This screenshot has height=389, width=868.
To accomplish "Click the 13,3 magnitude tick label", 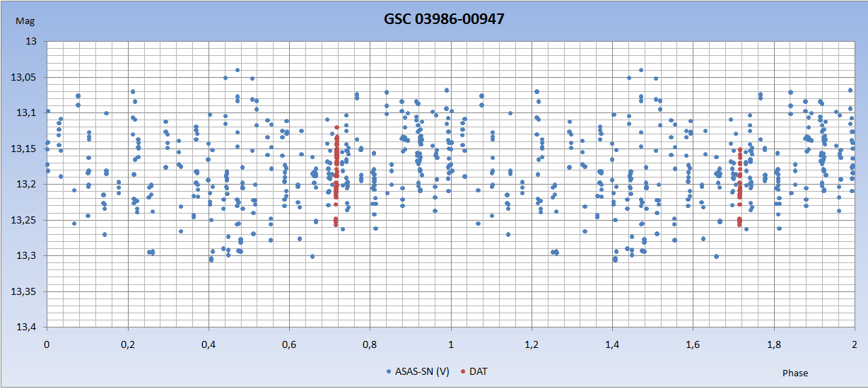I will click(26, 255).
